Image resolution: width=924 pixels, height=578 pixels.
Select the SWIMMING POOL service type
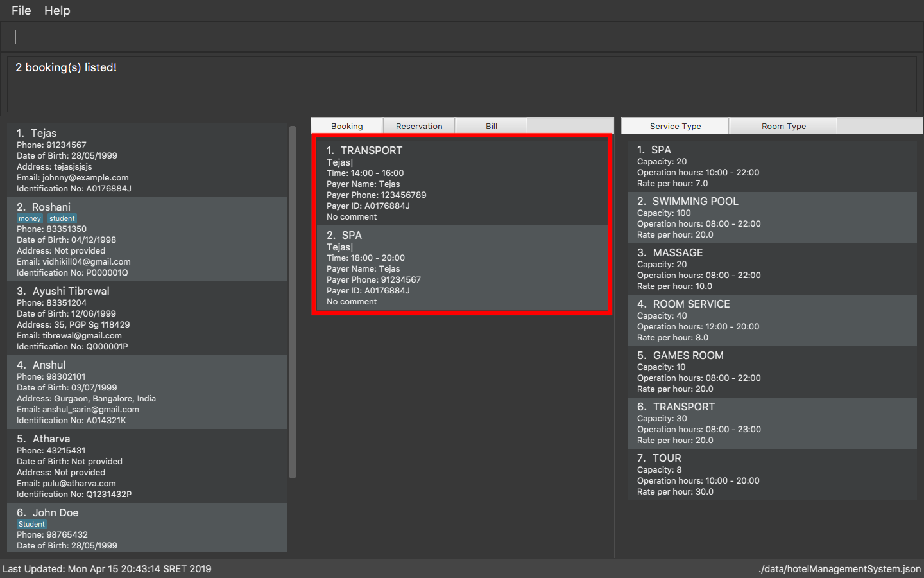tap(772, 217)
